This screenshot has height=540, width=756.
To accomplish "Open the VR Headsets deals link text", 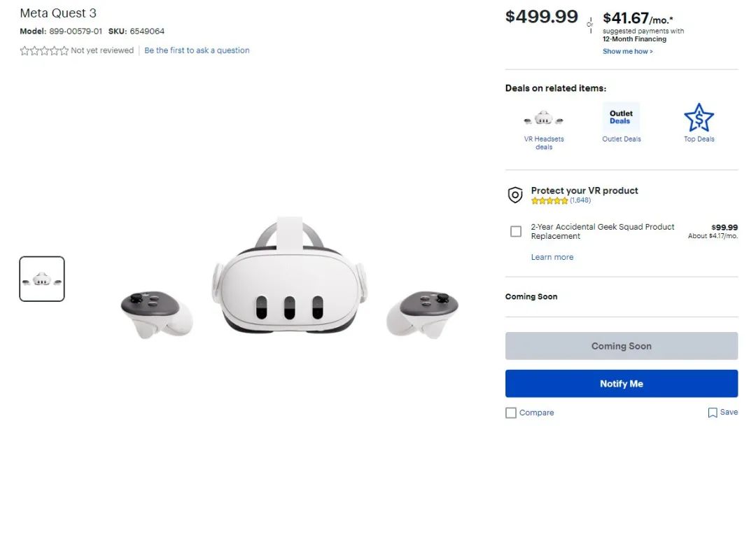I will click(x=544, y=143).
